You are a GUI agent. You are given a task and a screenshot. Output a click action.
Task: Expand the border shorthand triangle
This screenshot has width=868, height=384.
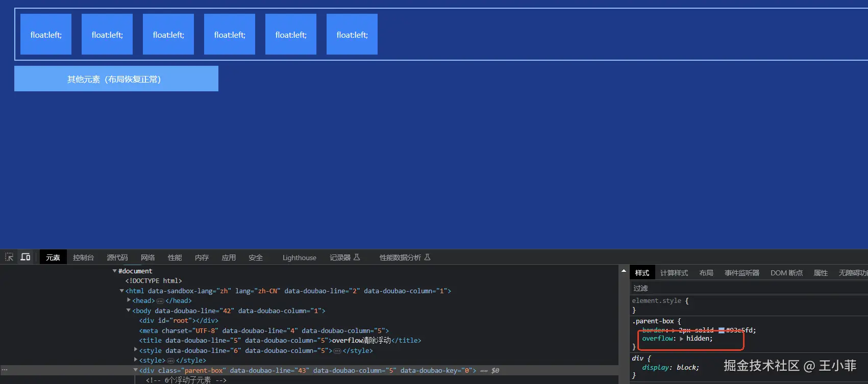coord(674,330)
